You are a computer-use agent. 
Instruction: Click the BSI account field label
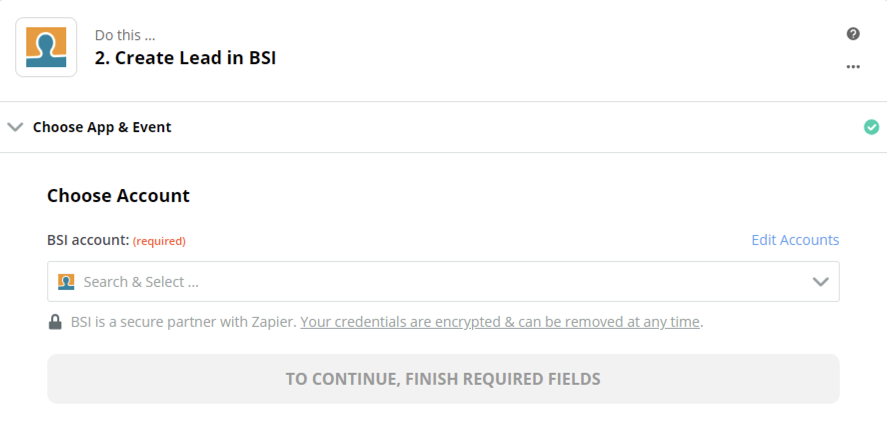(x=88, y=240)
